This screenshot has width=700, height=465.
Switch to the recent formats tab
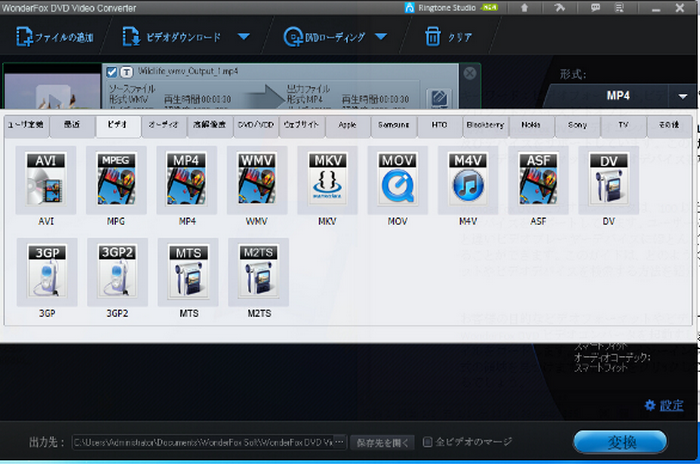click(x=72, y=125)
